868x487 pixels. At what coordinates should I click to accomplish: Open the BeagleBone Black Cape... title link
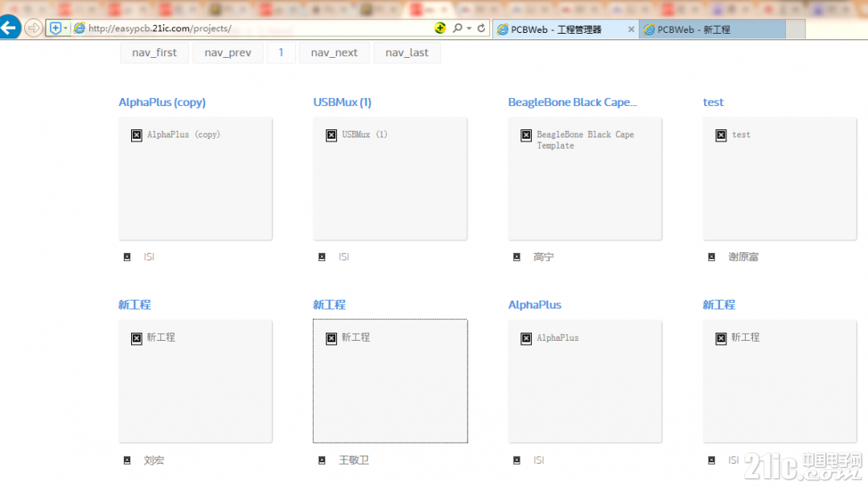pos(573,102)
